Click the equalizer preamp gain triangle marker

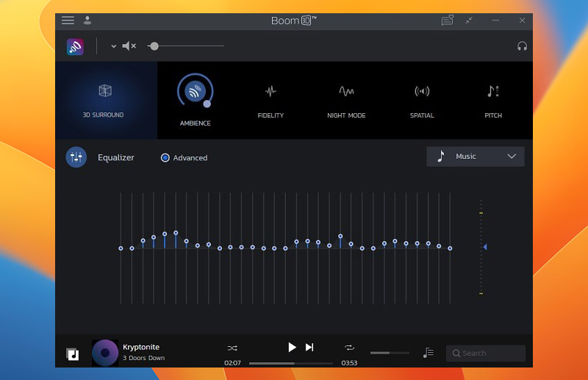[485, 247]
